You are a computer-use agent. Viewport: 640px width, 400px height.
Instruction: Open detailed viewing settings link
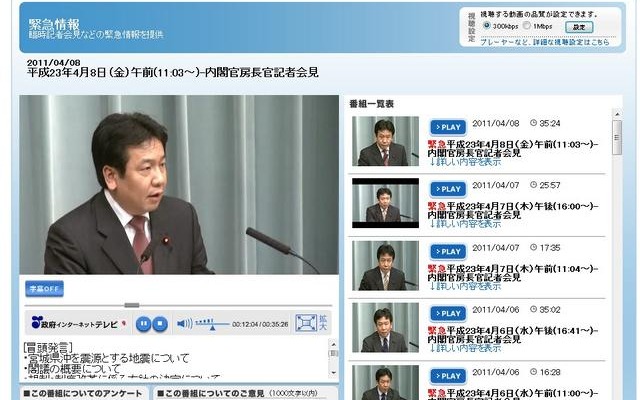pos(544,42)
